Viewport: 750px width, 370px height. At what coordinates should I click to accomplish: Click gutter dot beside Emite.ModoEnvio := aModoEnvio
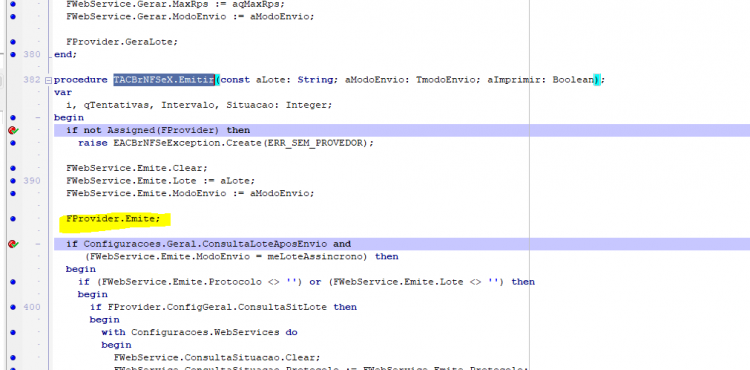(13, 194)
